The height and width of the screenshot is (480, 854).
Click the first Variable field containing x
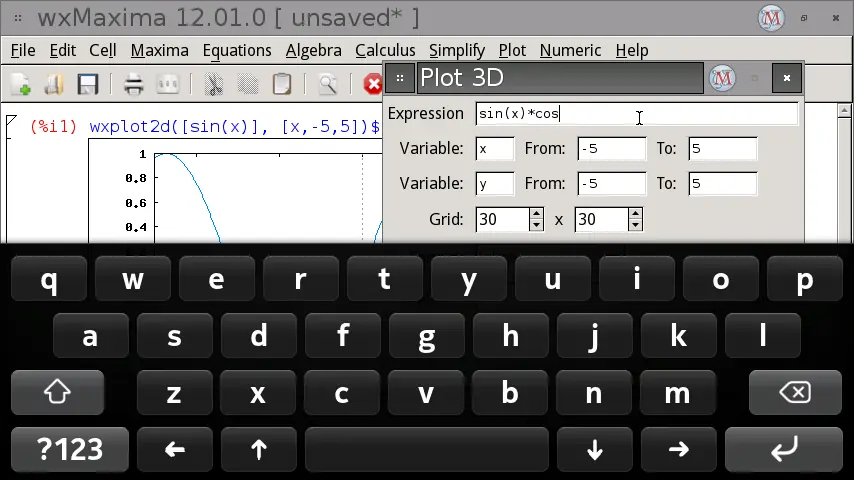click(x=495, y=149)
